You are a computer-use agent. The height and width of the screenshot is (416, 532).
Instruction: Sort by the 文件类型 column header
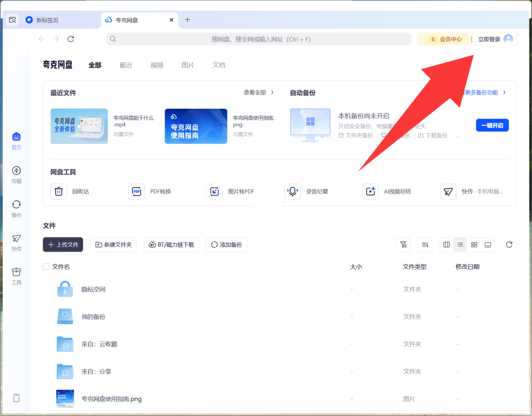coord(415,267)
